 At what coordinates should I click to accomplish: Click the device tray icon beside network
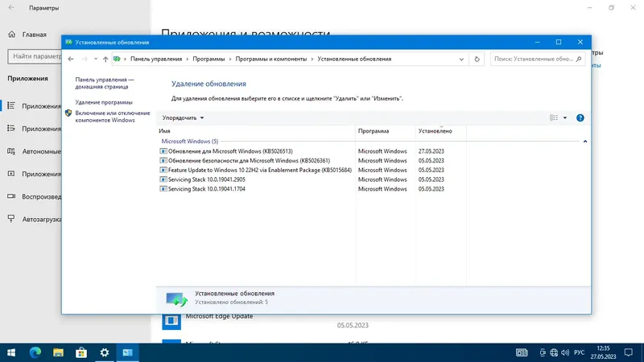pos(543,352)
